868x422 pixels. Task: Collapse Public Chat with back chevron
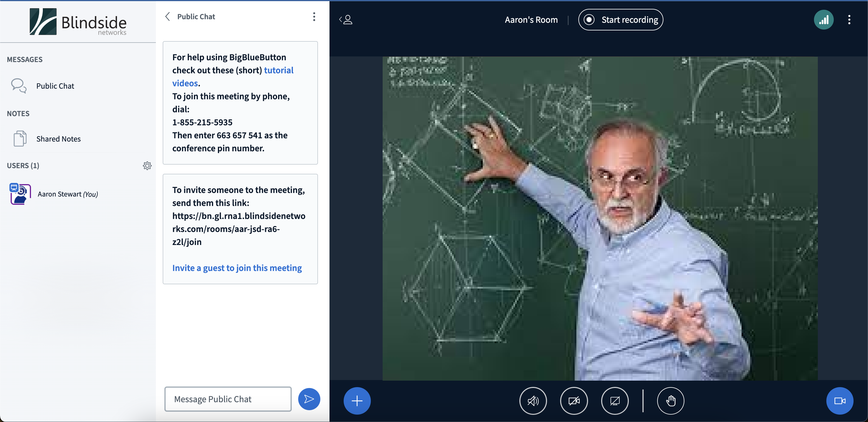coord(167,17)
